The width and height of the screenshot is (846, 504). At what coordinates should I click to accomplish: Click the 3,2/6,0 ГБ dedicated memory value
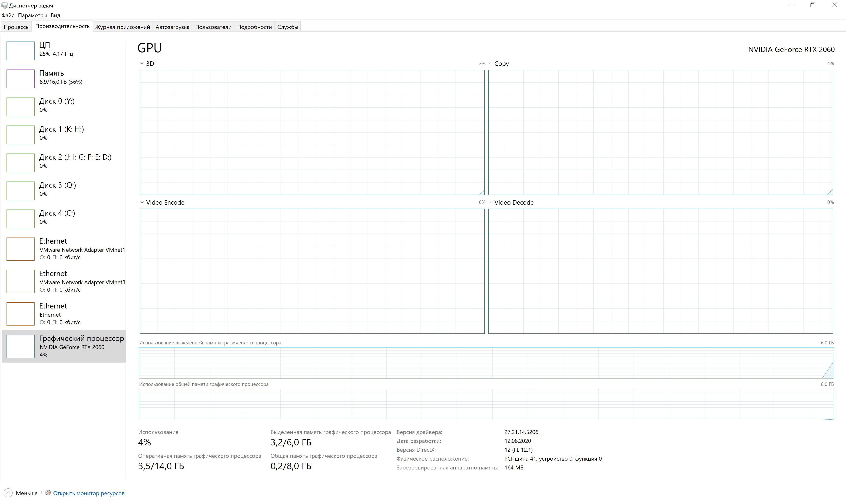click(x=291, y=442)
